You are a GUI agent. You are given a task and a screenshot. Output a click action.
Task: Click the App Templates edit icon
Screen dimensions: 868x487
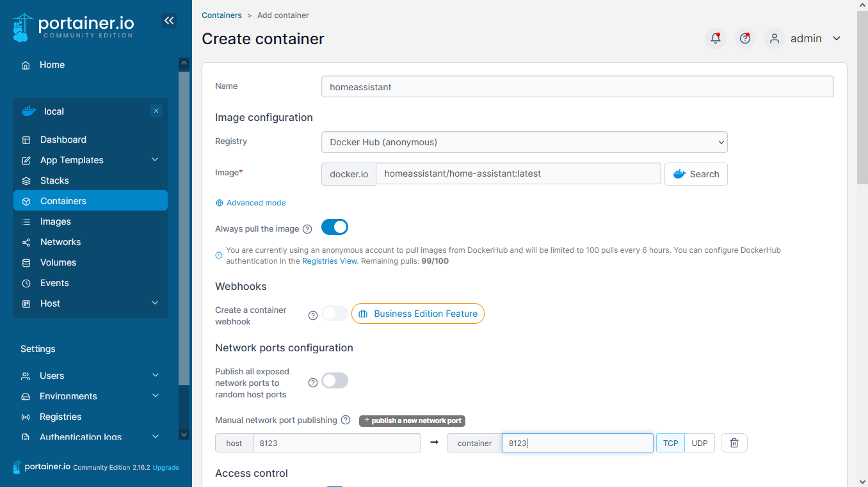[x=26, y=161]
